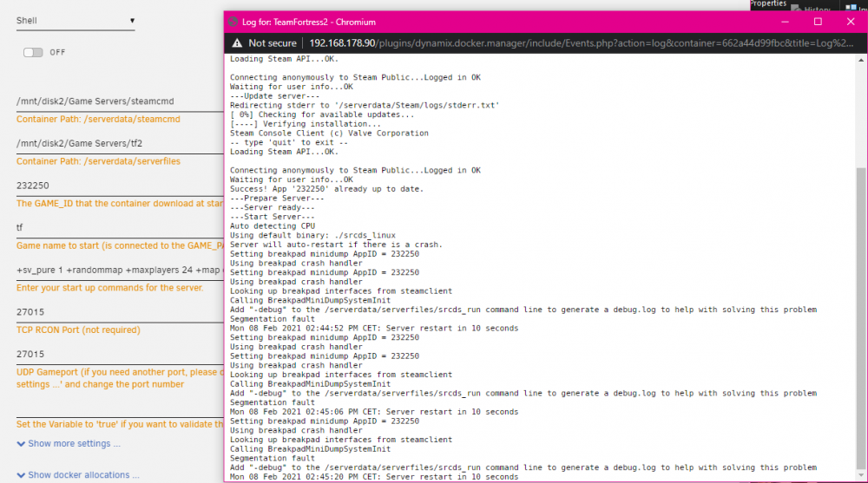Open the Shell dropdown selector
The image size is (868, 483).
click(x=76, y=21)
